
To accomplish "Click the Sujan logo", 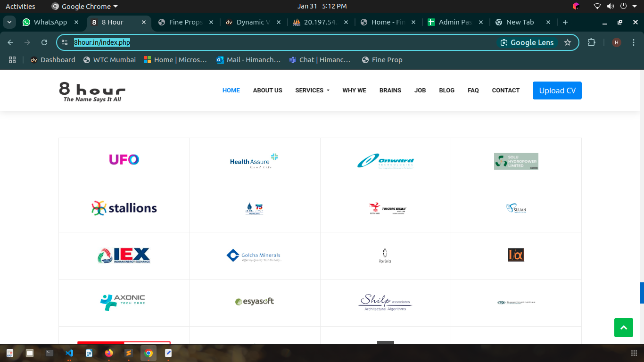I will (x=516, y=208).
